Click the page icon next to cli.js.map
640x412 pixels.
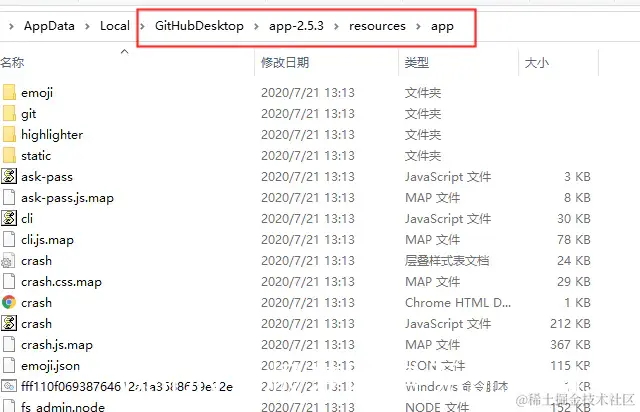[9, 239]
